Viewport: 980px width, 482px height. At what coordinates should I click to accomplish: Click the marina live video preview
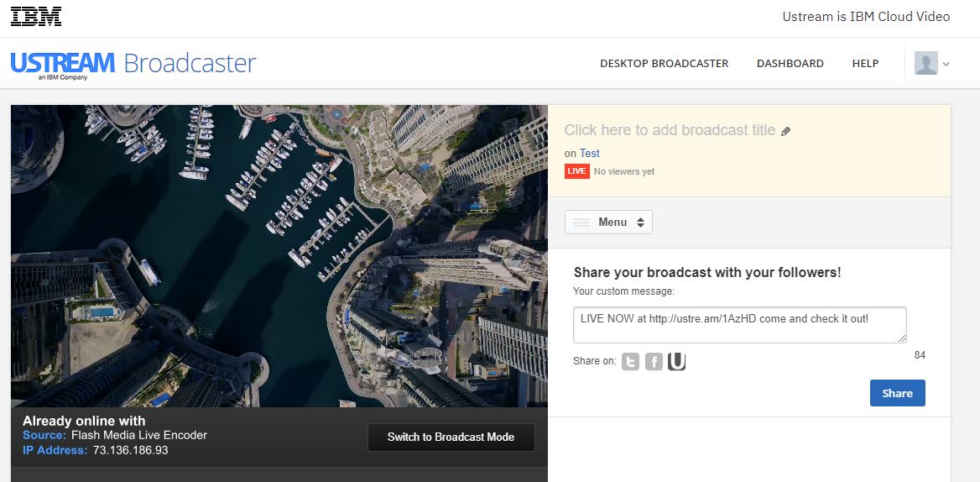279,255
